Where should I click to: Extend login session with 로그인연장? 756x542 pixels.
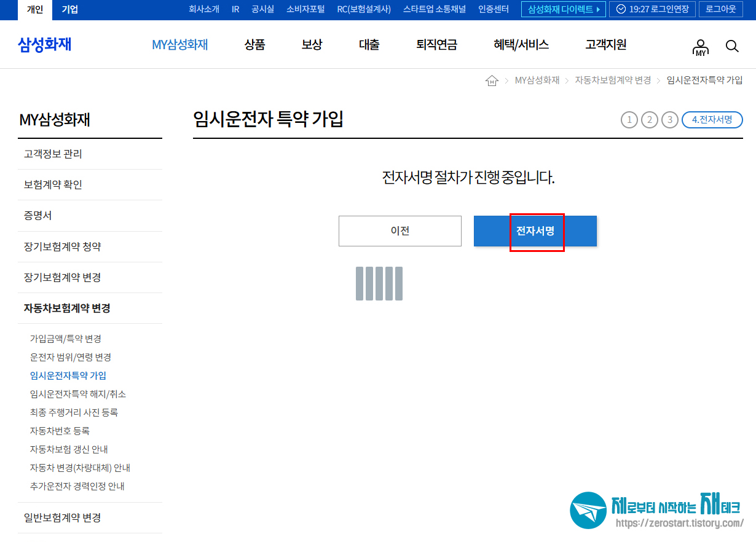coord(652,9)
